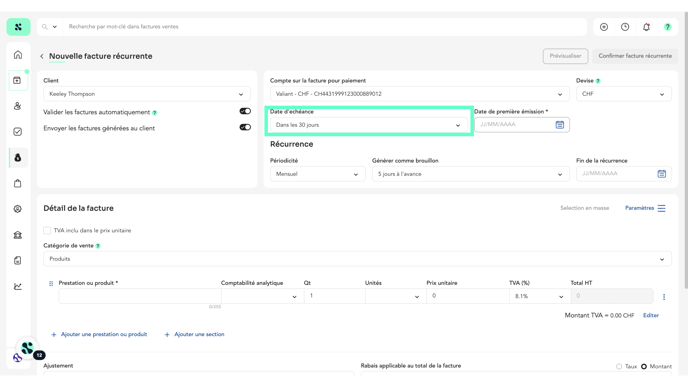The height and width of the screenshot is (387, 688).
Task: Click Selection en masse
Action: click(584, 208)
